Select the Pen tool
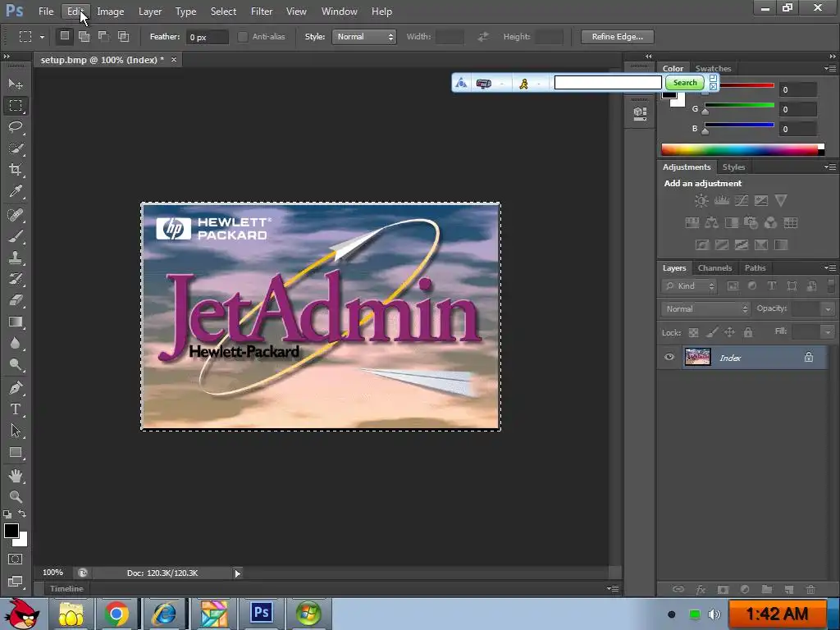840x630 pixels. click(16, 388)
